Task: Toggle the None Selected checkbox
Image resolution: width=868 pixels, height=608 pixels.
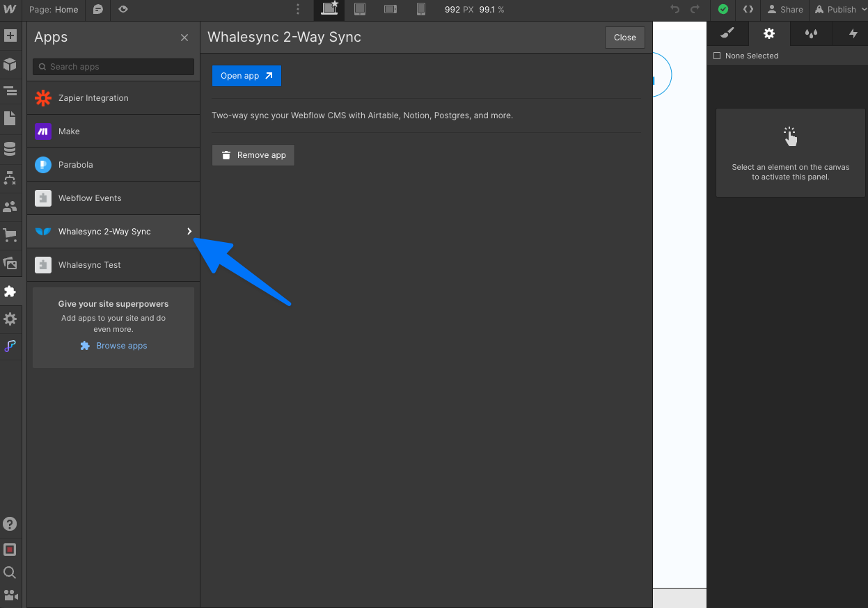Action: (x=717, y=56)
